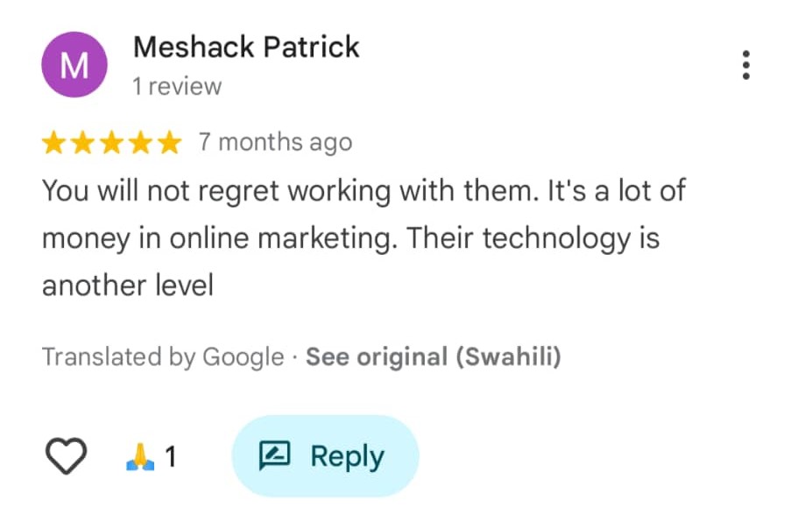Click the chat icon inside the Reply button
Screen dimensions: 812x521
pyautogui.click(x=274, y=456)
